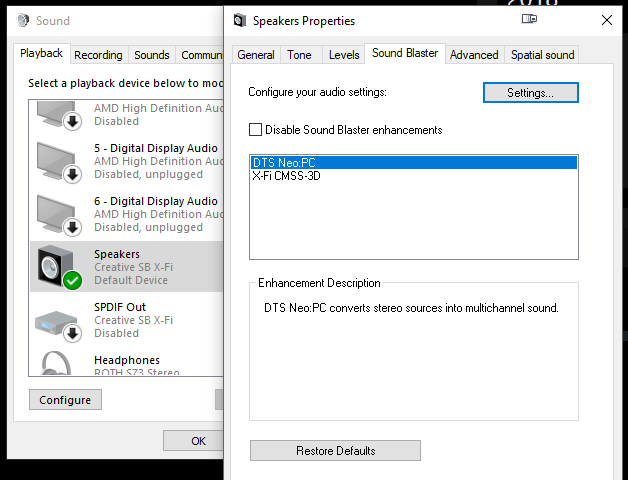The height and width of the screenshot is (480, 628).
Task: Select the DTS Neo:PC enhancement
Action: pos(414,163)
